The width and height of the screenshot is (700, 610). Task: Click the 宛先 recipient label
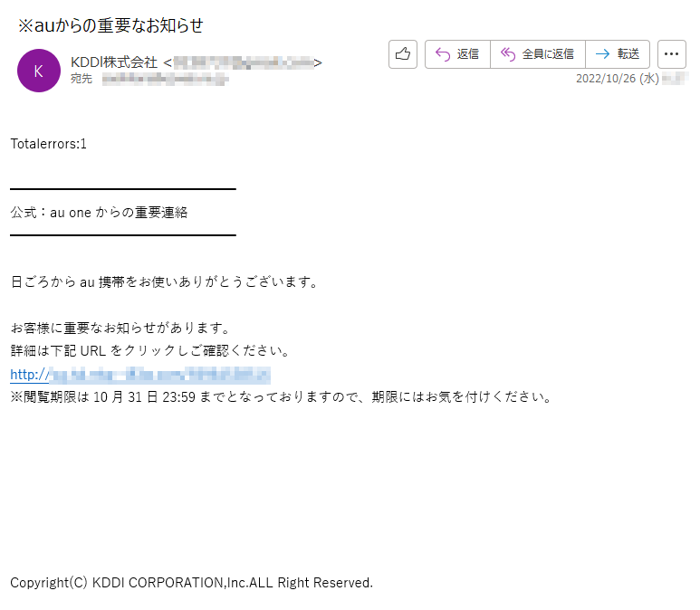coord(82,79)
